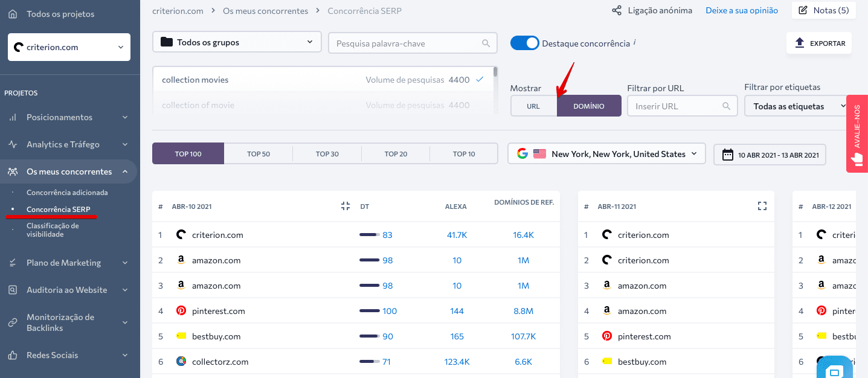Viewport: 868px width, 378px height.
Task: Select the TOP 30 tab
Action: pos(327,153)
